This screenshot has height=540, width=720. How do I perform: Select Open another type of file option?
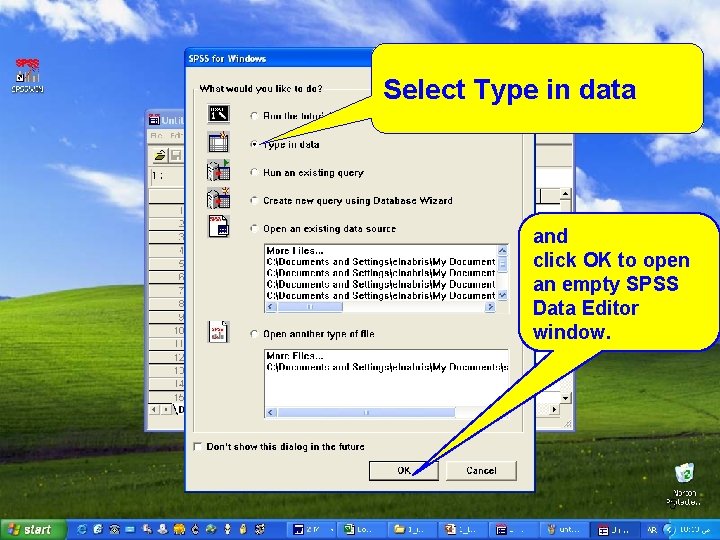(x=254, y=334)
